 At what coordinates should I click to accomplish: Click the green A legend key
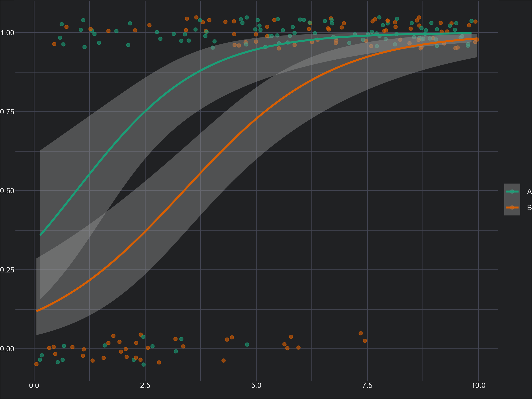point(512,192)
